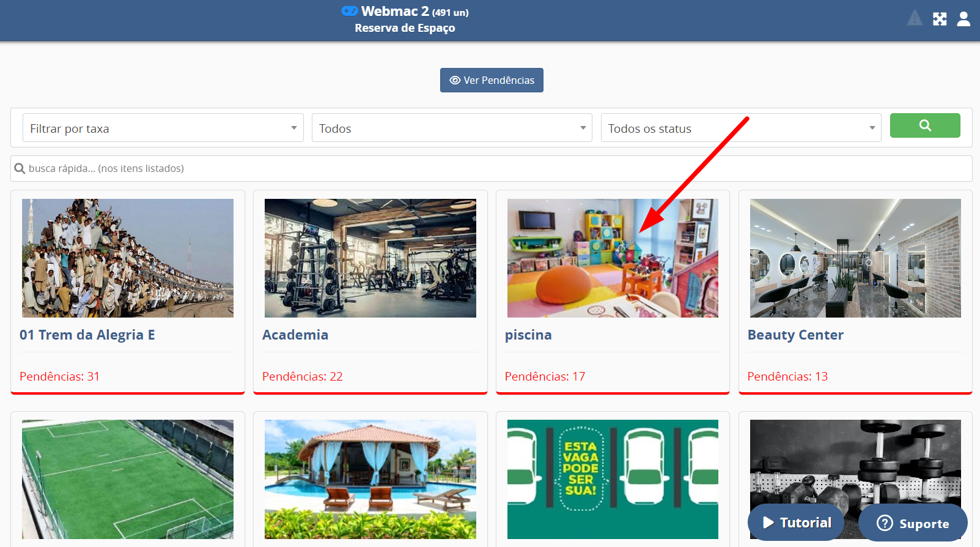Open the Suporte help button
The width and height of the screenshot is (980, 547).
point(913,523)
